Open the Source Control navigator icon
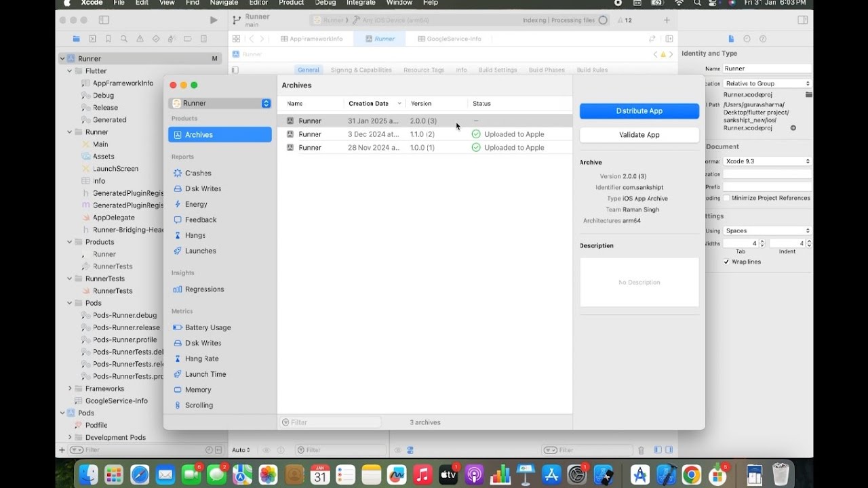The width and height of the screenshot is (868, 488). [92, 39]
